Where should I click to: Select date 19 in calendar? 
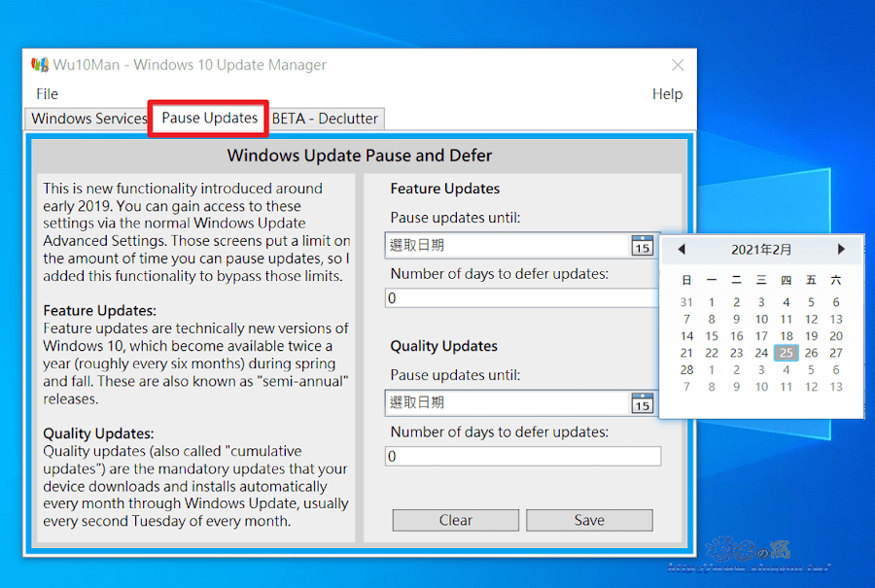coord(811,336)
